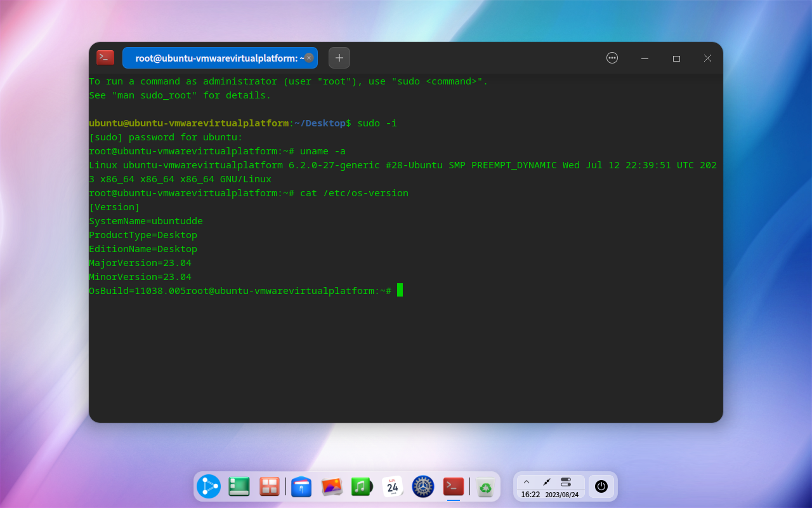Image resolution: width=812 pixels, height=508 pixels.
Task: Click the 16:22 clock in the tray
Action: [531, 493]
